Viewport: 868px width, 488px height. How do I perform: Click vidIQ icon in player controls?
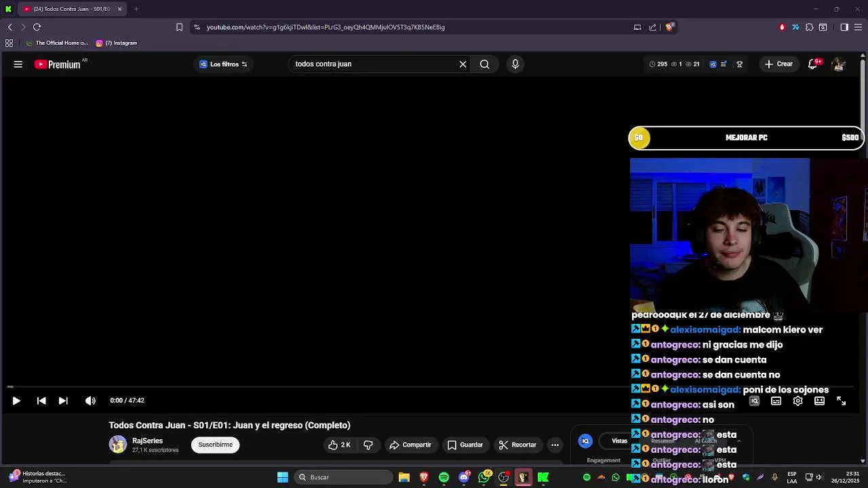pos(755,401)
